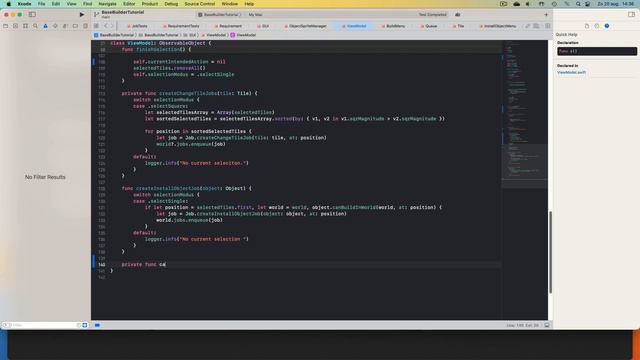This screenshot has height=360, width=640.
Task: Open the debug navigator icon
Action: click(65, 26)
